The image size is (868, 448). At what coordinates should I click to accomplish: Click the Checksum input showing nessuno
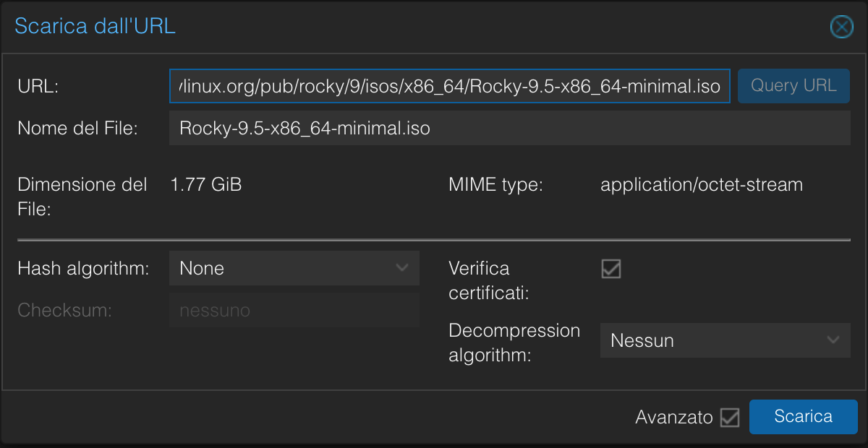[x=294, y=310]
